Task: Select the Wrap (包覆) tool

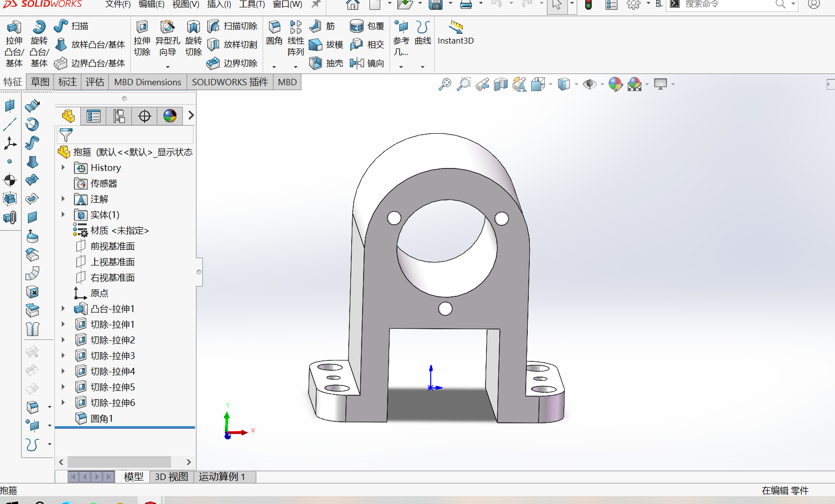Action: click(x=368, y=26)
